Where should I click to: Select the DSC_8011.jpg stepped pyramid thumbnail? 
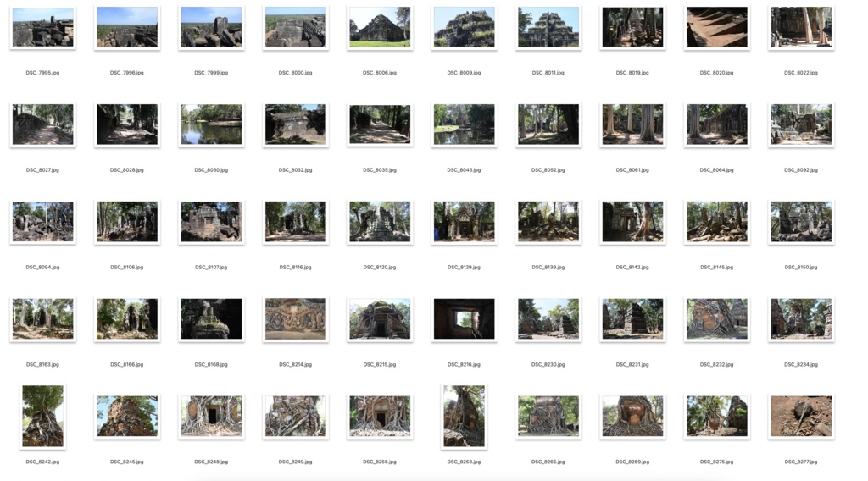[x=548, y=27]
